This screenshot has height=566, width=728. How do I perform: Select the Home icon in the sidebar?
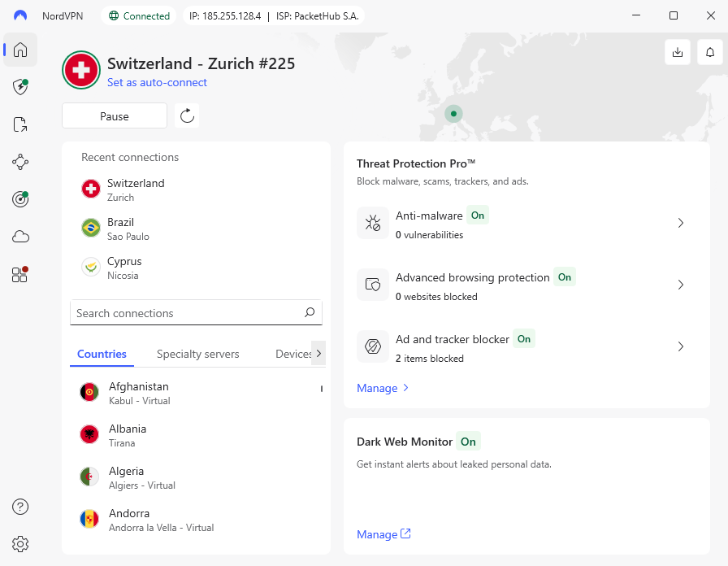19,50
